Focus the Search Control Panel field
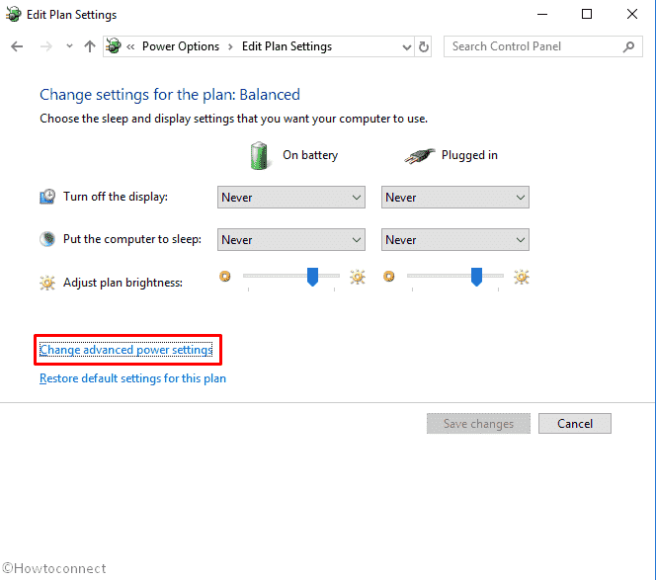This screenshot has height=580, width=656. coord(543,46)
